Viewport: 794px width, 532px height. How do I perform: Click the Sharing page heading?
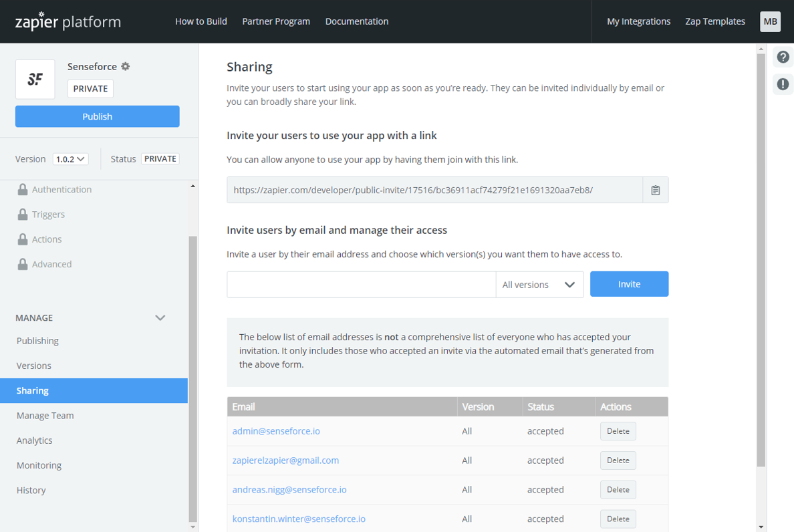coord(250,67)
